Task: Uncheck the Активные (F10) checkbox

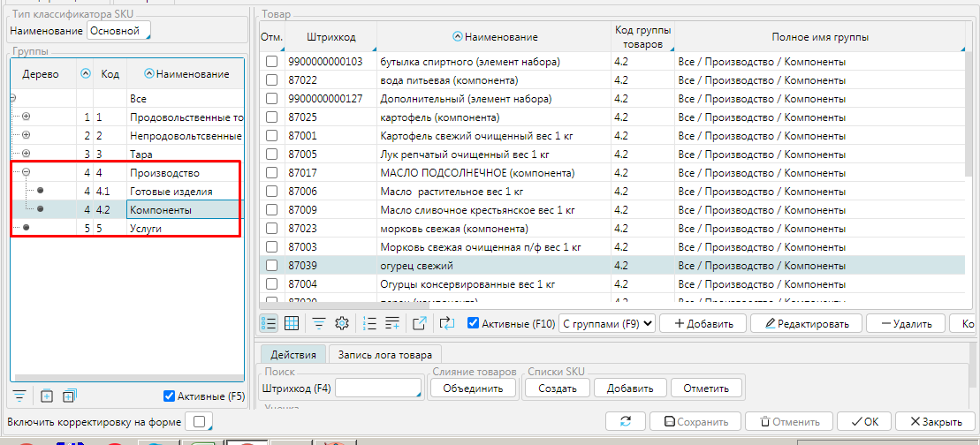Action: pos(473,324)
